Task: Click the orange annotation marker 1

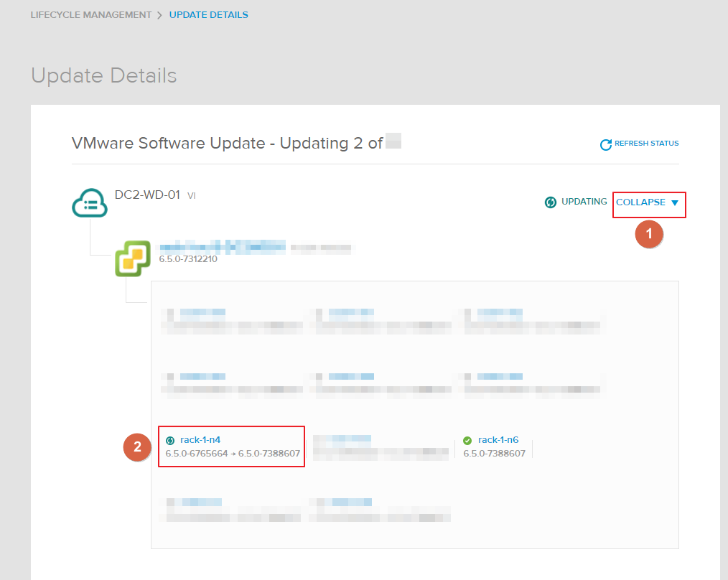Action: click(x=649, y=234)
